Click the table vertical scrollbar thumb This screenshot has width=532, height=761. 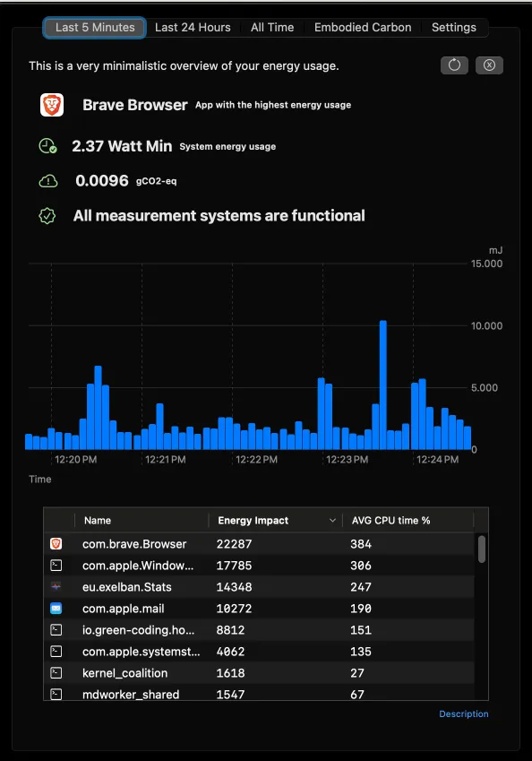point(482,549)
